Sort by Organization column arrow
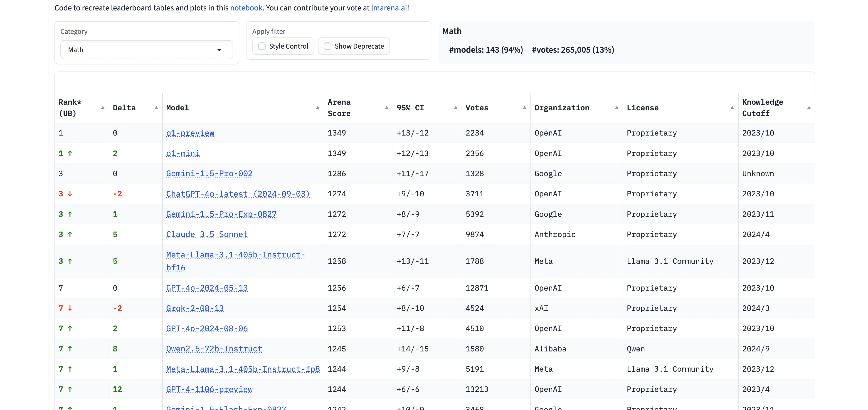The image size is (868, 410). click(x=616, y=108)
